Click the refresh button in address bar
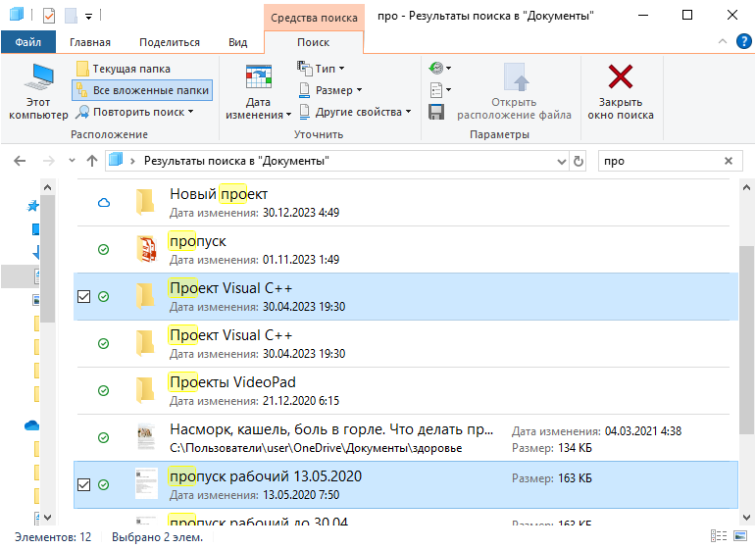 (579, 161)
